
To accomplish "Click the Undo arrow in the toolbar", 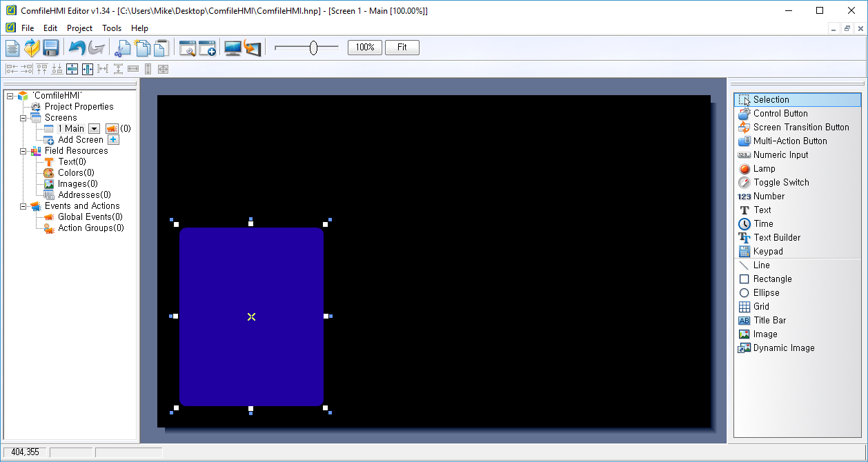I will [77, 48].
